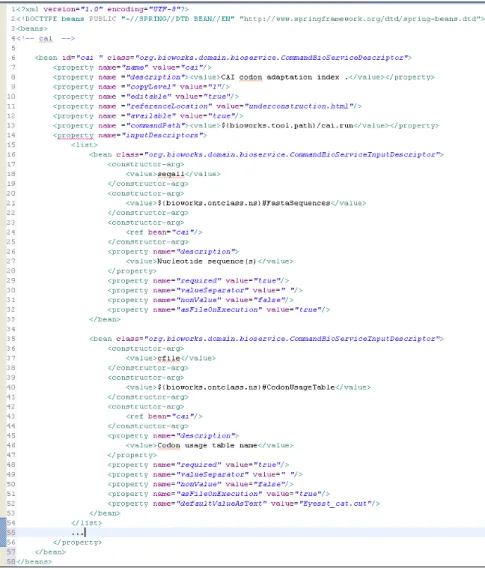Click the opening <beans> tag on line 3
This screenshot has width=485, height=568.
coord(32,29)
